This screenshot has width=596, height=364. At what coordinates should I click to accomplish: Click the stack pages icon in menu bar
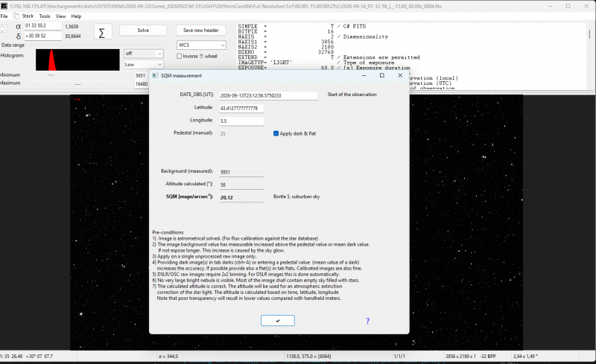pos(16,16)
